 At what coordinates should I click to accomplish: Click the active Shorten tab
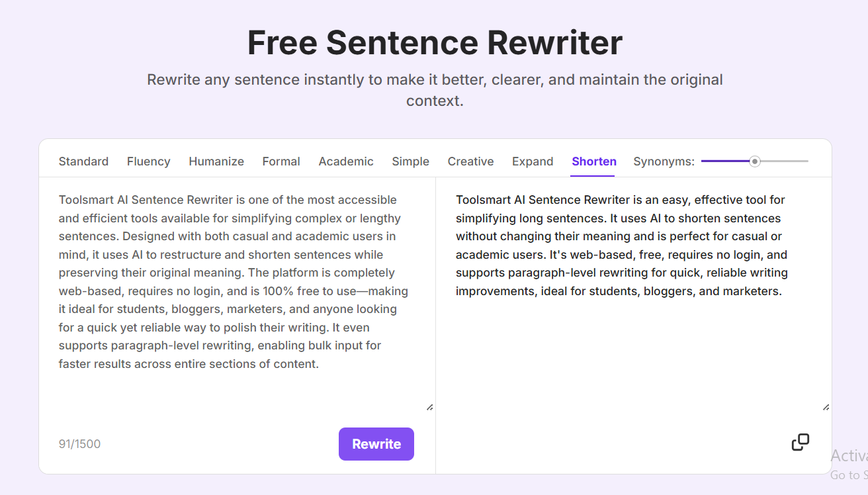tap(594, 161)
